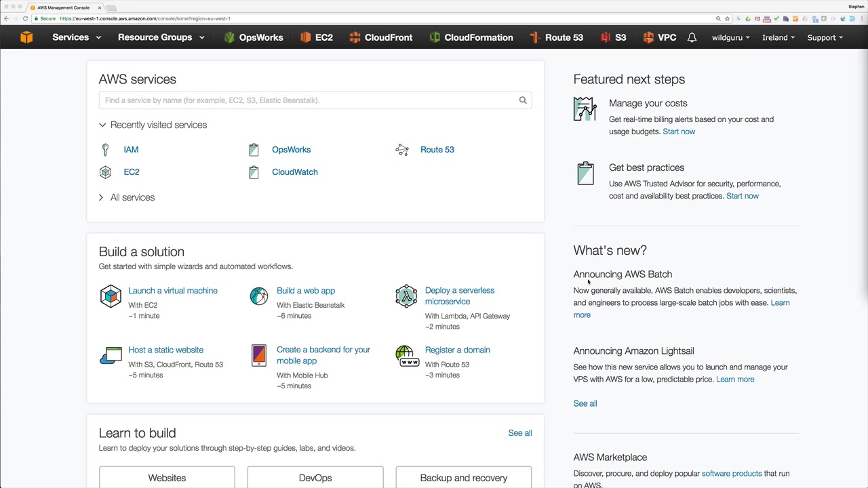Click the Register a domain globe icon
Image resolution: width=868 pixels, height=488 pixels.
[407, 356]
